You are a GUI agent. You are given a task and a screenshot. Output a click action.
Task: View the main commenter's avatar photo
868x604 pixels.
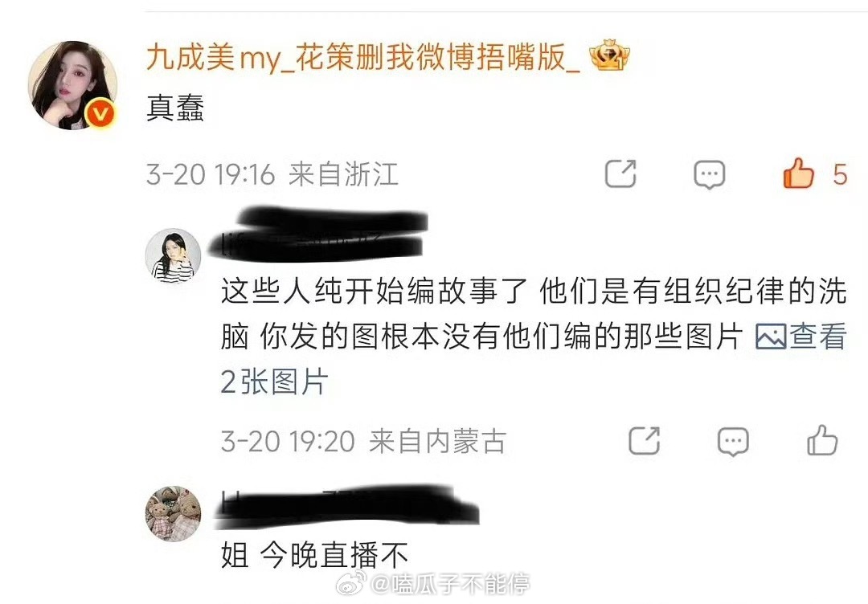click(x=72, y=84)
